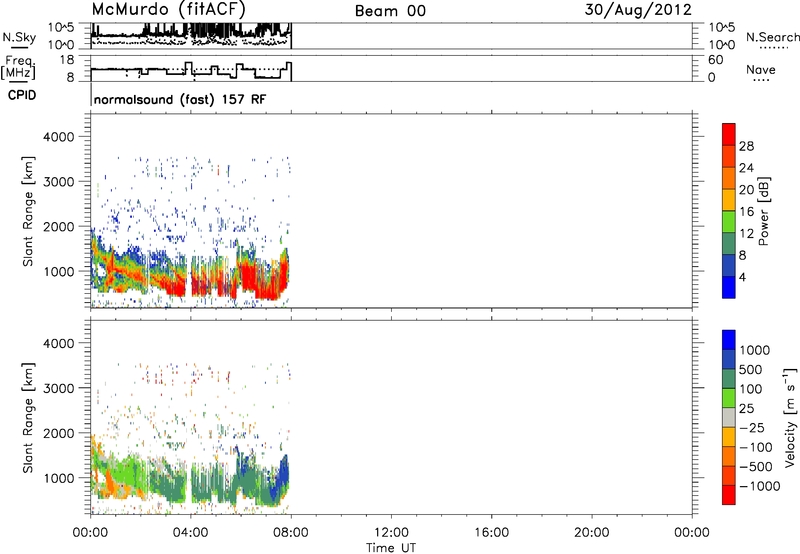800x554 pixels.
Task: Select the Beam 00 label
Action: [x=390, y=11]
